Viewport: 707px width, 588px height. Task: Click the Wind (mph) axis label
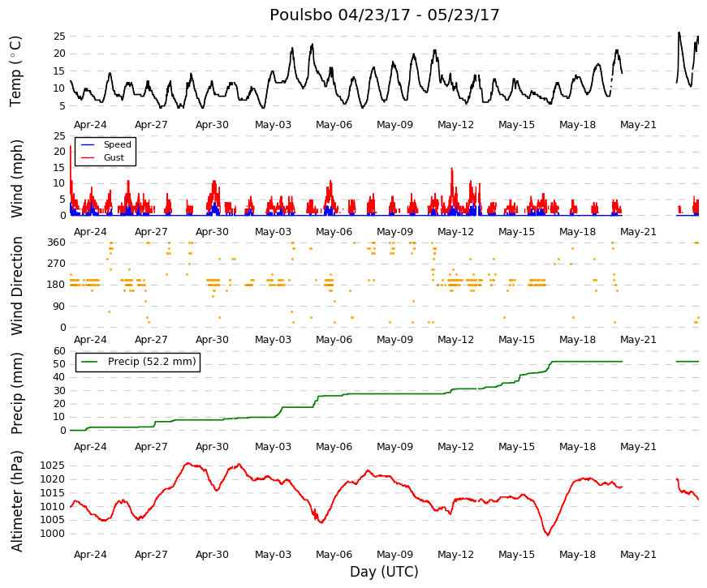16,178
